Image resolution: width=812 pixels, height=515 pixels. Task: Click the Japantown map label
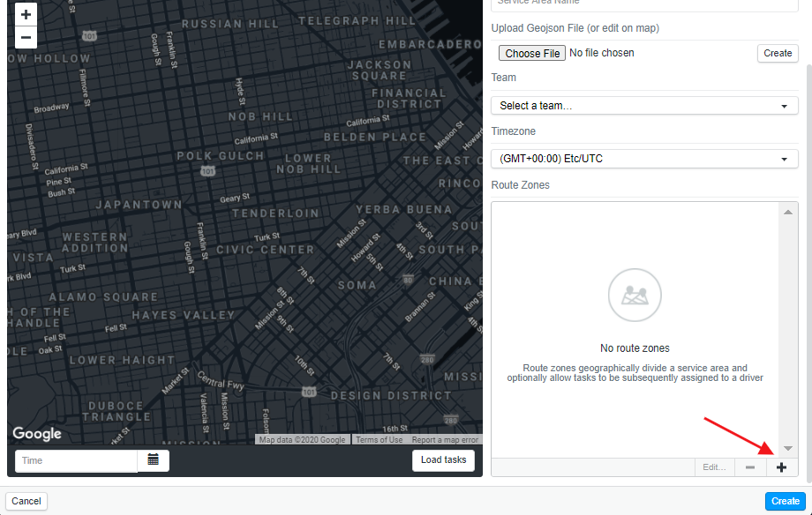[139, 205]
